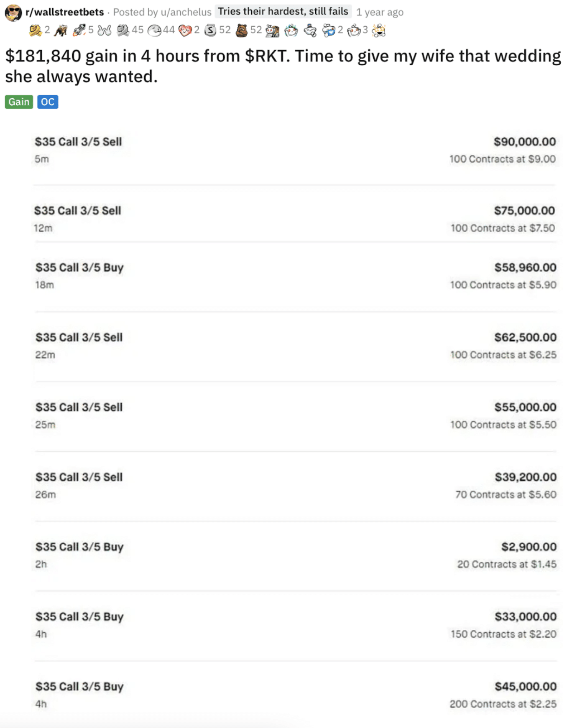Click the user flair 'Tries their hardest, still fails'
Image resolution: width=572 pixels, height=728 pixels.
(283, 12)
